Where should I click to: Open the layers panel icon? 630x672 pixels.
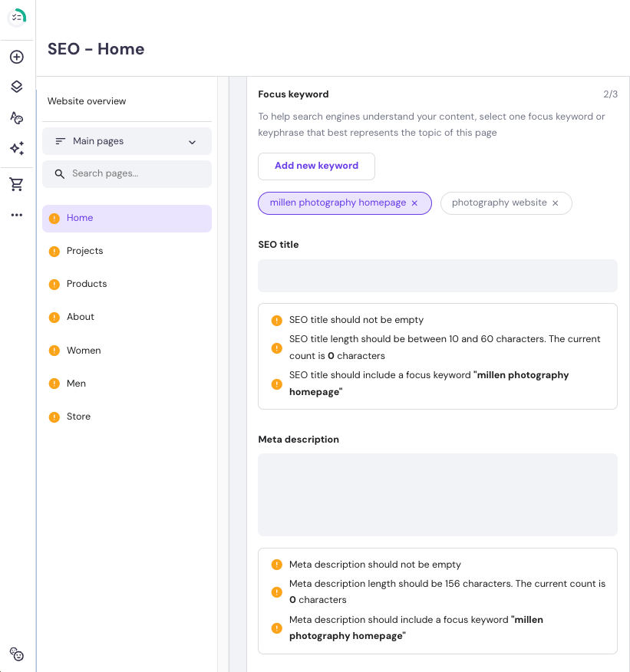(x=17, y=87)
